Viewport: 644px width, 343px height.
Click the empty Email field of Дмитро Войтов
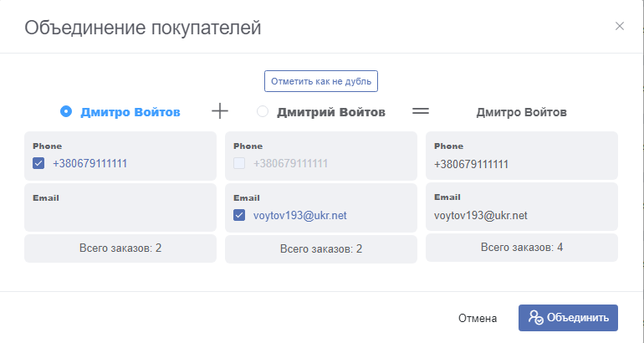(120, 207)
